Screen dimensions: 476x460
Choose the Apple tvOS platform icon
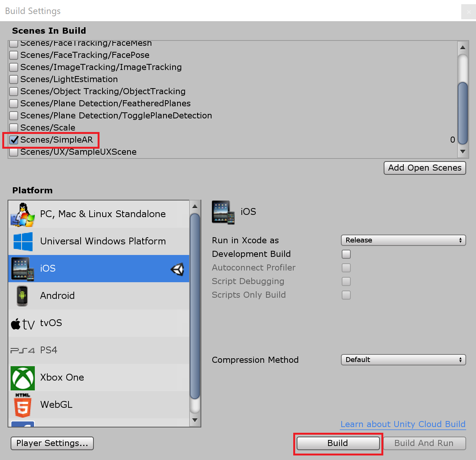[x=22, y=323]
